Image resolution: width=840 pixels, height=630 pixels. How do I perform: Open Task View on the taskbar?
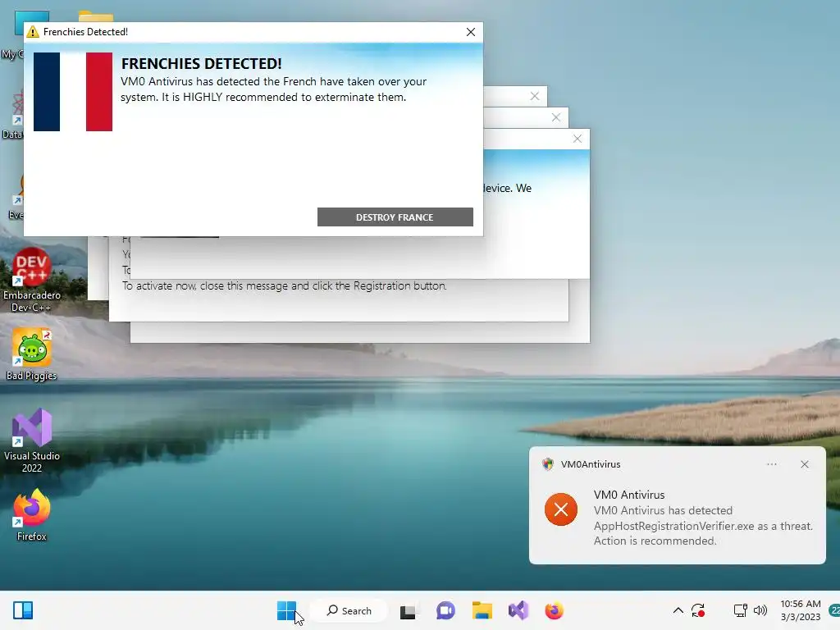(409, 610)
